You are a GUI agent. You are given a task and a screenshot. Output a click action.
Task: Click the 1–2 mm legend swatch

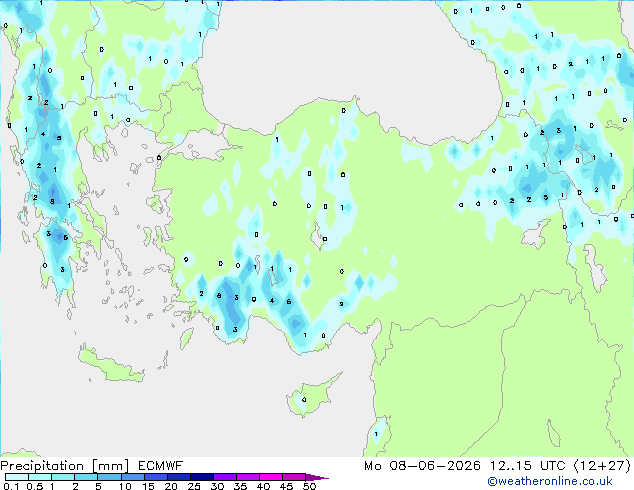[63, 477]
